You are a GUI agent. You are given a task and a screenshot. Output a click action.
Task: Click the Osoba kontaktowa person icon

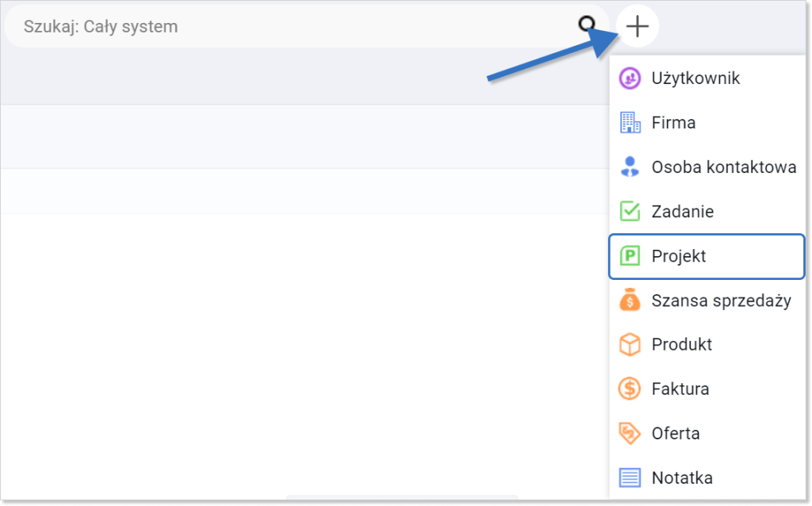point(630,167)
